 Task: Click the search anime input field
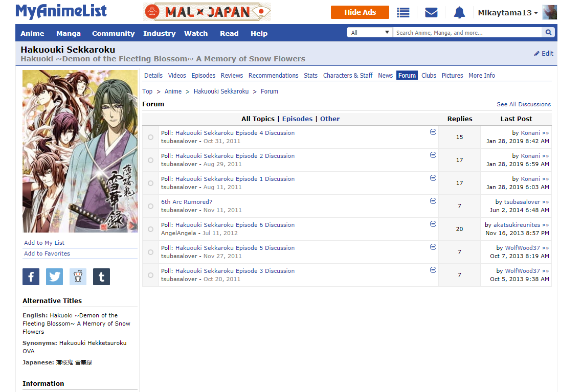[467, 33]
